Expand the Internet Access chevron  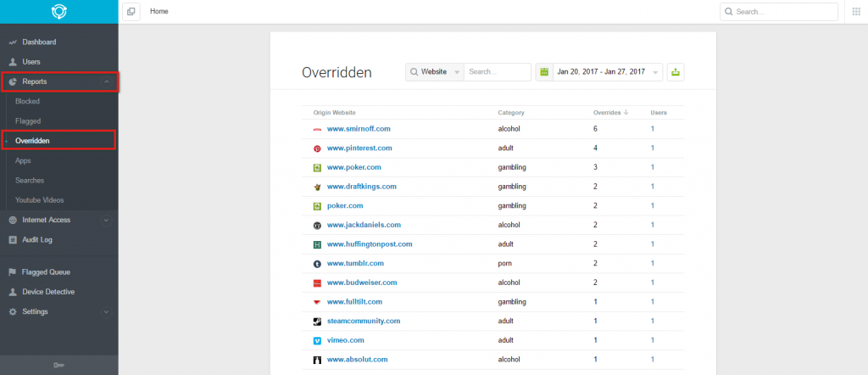(x=107, y=221)
